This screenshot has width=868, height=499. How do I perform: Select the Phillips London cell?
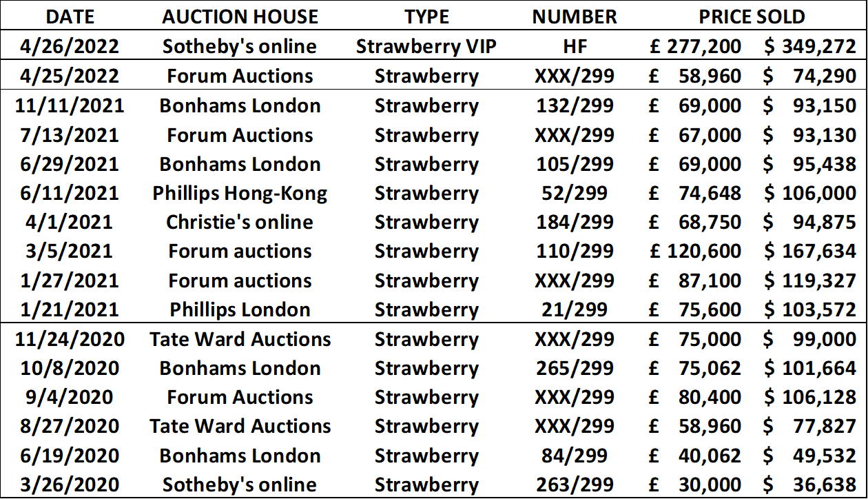click(x=240, y=310)
